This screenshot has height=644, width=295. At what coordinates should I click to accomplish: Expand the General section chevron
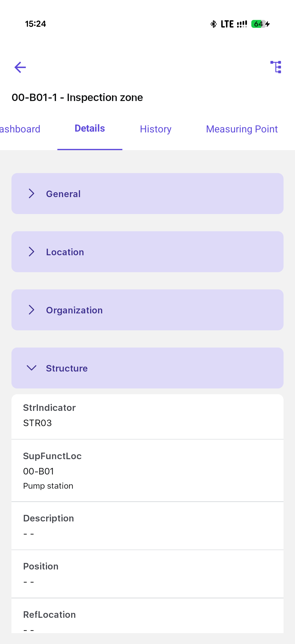point(32,194)
